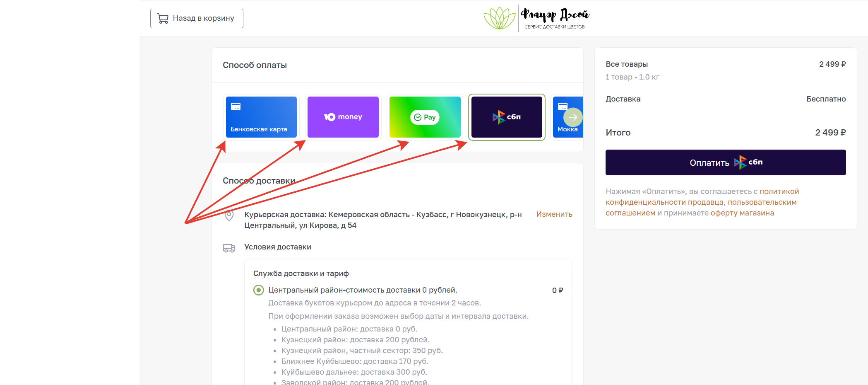Image resolution: width=868 pixels, height=385 pixels.
Task: Click the 'Условия доставки' label
Action: 278,247
